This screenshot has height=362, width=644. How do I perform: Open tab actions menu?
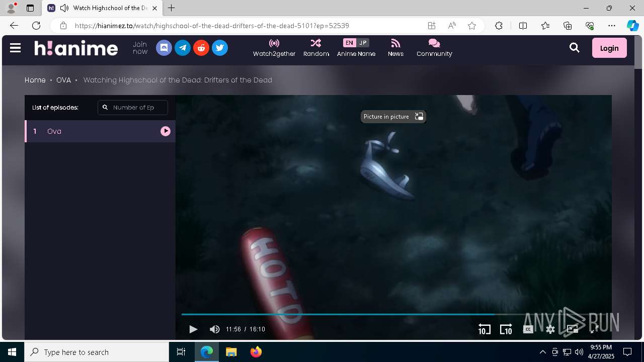click(x=30, y=8)
